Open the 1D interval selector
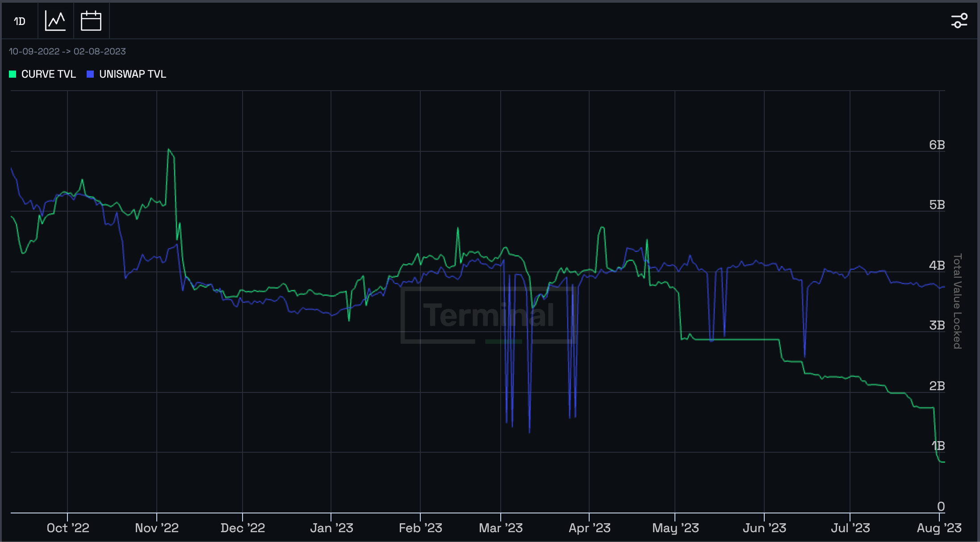Image resolution: width=980 pixels, height=542 pixels. click(x=20, y=21)
